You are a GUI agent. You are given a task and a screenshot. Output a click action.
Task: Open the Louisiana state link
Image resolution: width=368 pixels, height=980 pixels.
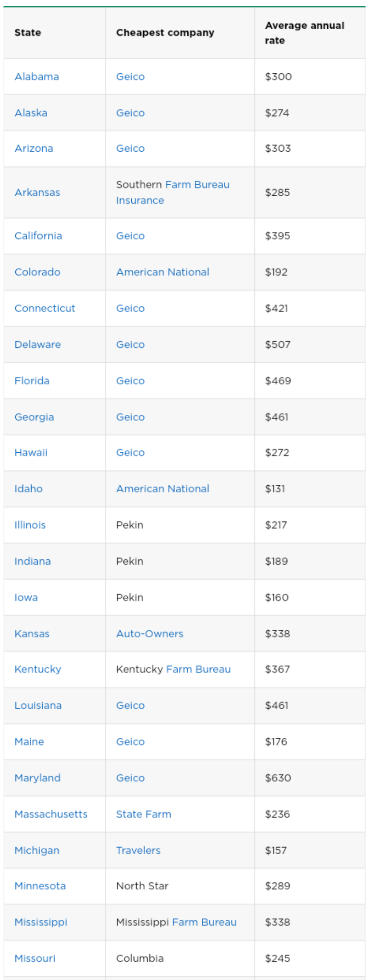tap(38, 705)
